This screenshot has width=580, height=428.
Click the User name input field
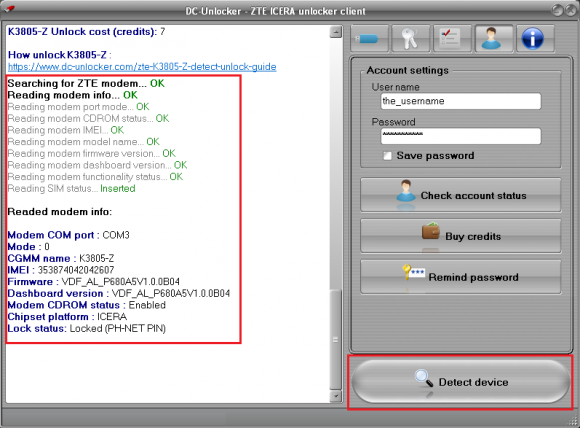pos(461,101)
